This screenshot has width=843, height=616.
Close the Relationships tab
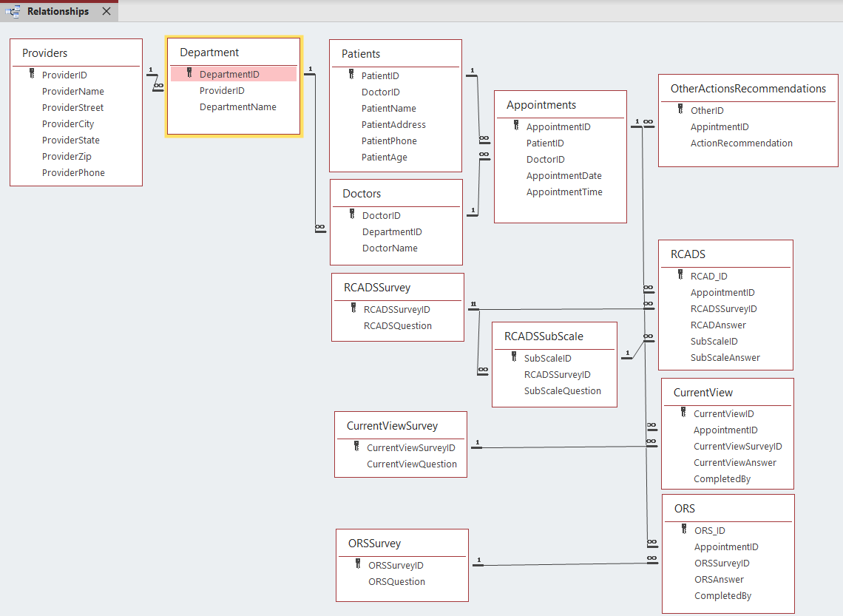pyautogui.click(x=106, y=11)
